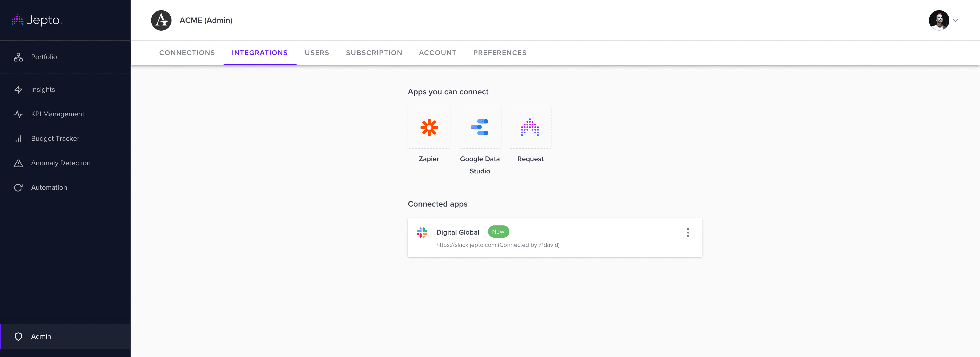This screenshot has height=357, width=980.
Task: Switch to the Connections tab
Action: point(187,53)
